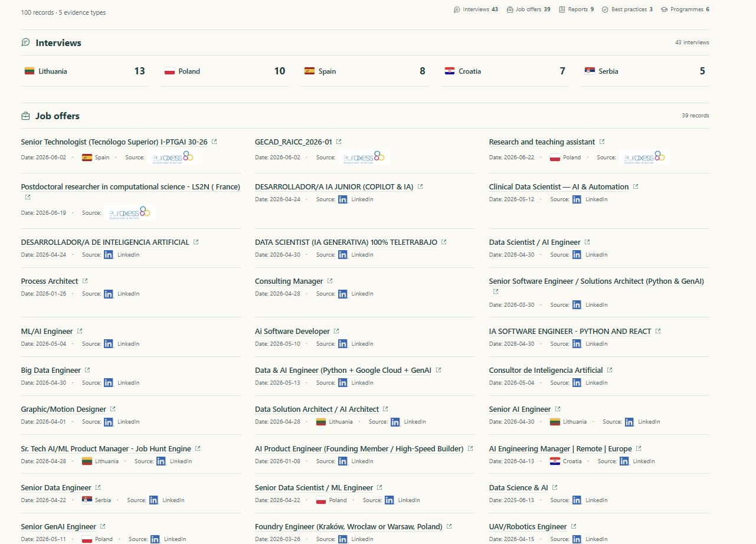Open external link icon beside Senior AI Engineer
The width and height of the screenshot is (756, 544).
(x=558, y=409)
